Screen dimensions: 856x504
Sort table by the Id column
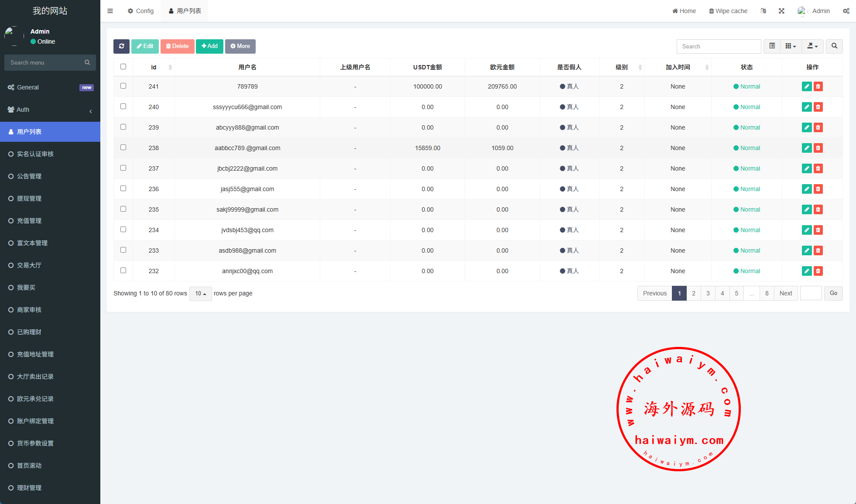154,67
